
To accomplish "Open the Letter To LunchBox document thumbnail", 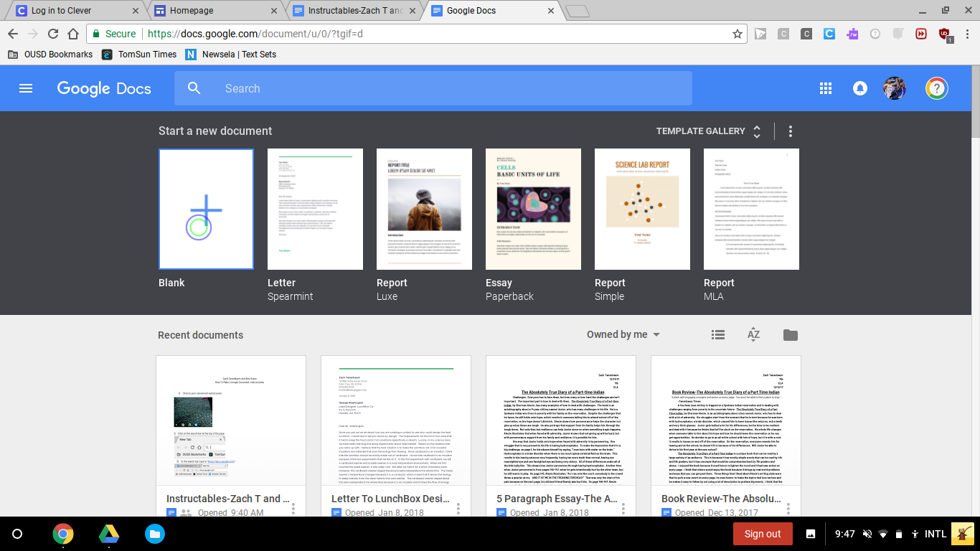I will 396,420.
